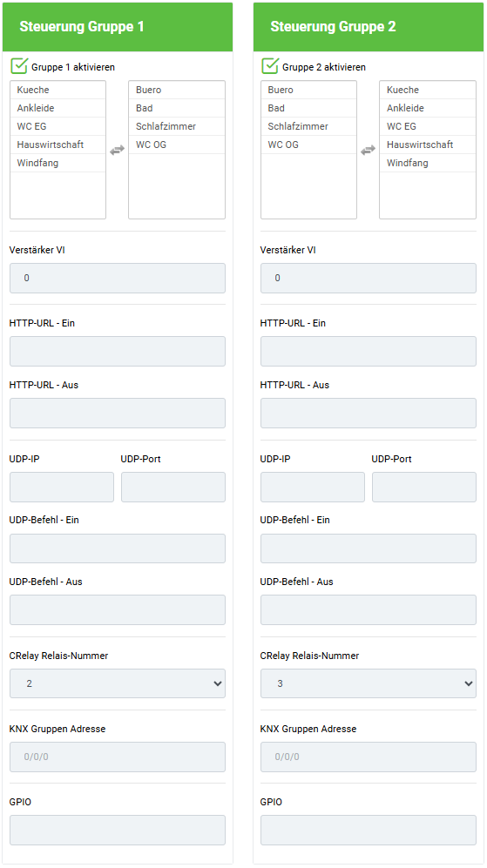Open the Gruppe 1 CRelay Relais-Nummer dropdown

pyautogui.click(x=118, y=683)
